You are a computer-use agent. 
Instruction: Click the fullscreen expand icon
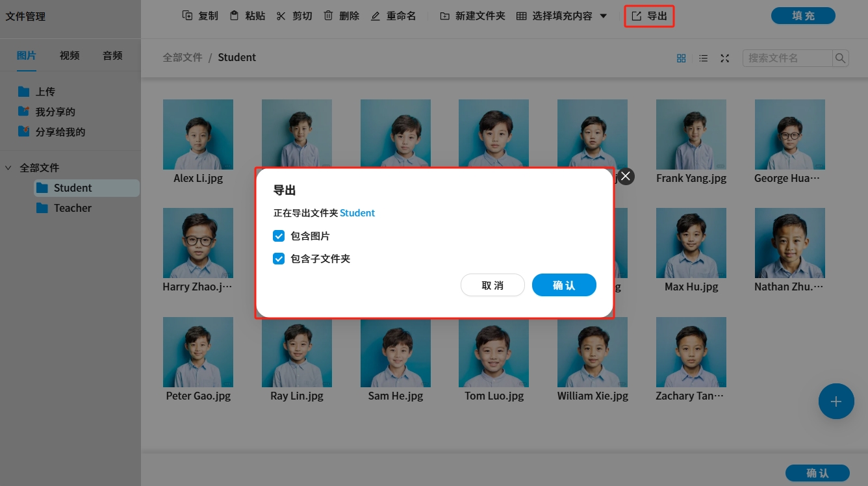725,58
